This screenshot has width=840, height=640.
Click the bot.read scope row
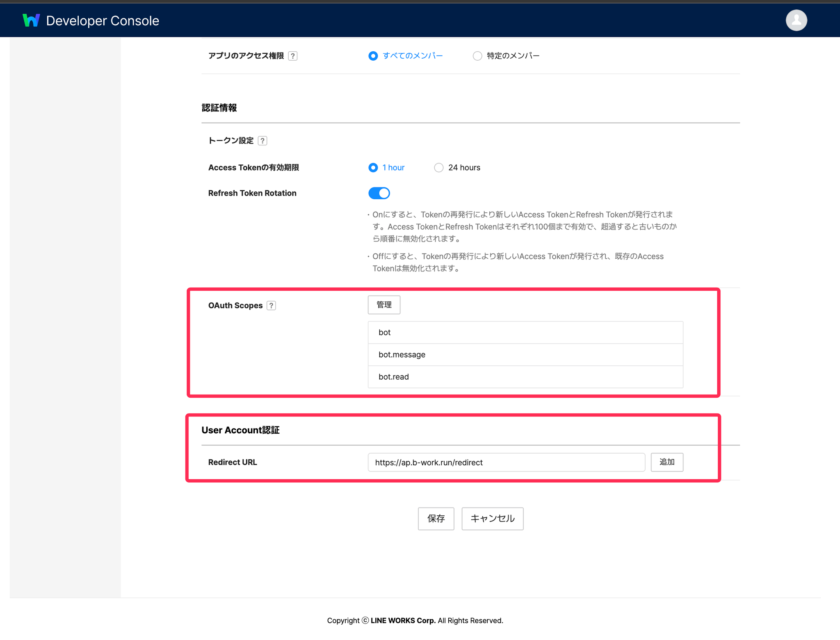pyautogui.click(x=525, y=377)
